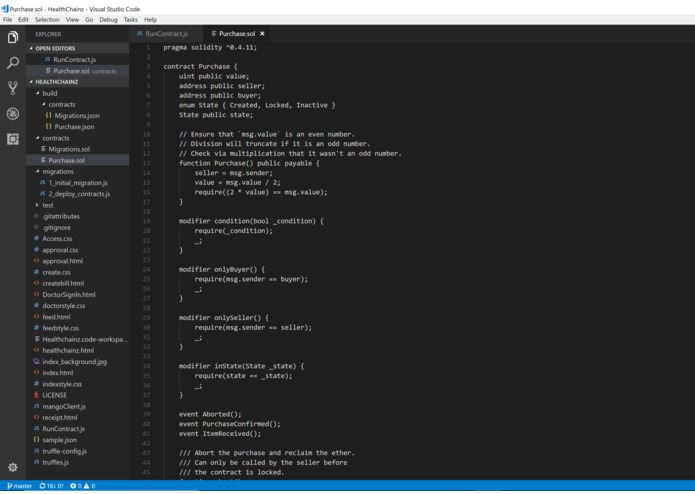
Task: Open DoctorSignIn.html file
Action: [78, 295]
